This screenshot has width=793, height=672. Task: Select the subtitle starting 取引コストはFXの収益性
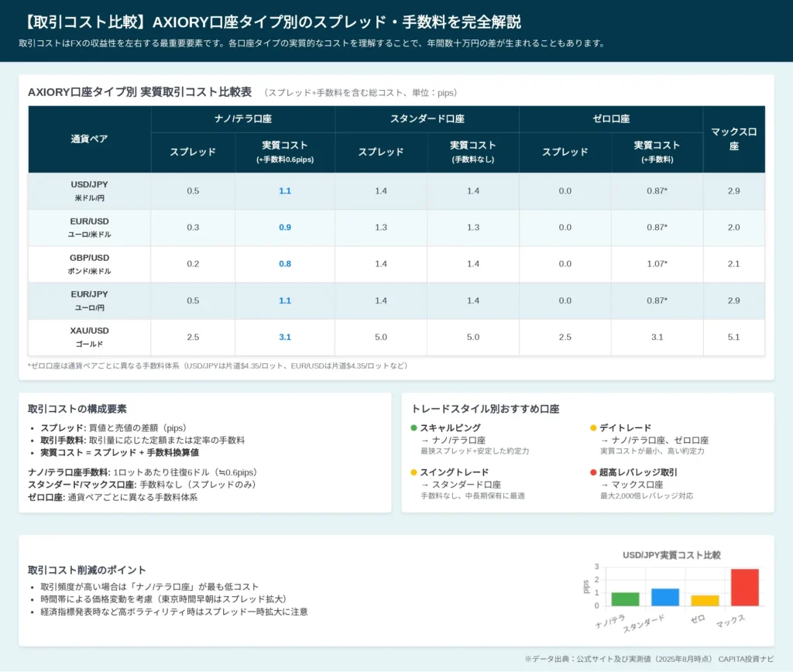[313, 43]
